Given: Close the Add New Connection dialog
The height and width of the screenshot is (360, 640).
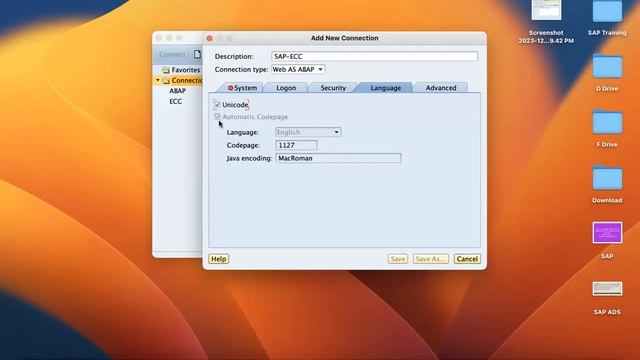Looking at the screenshot, I should pyautogui.click(x=209, y=38).
